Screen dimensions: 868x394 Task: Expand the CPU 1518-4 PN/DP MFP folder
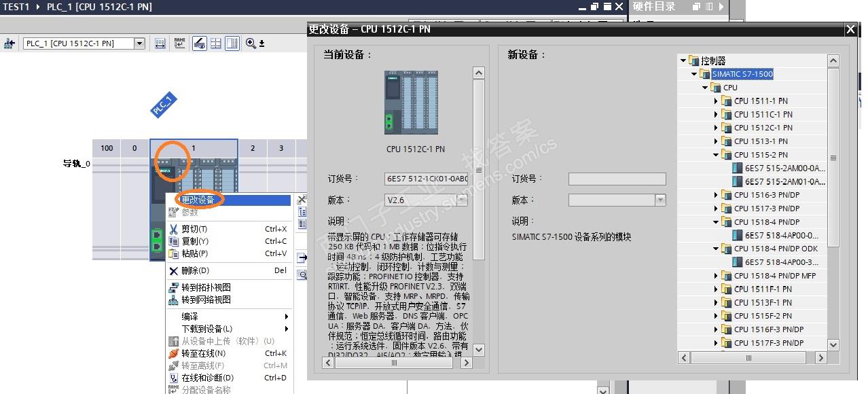point(716,276)
